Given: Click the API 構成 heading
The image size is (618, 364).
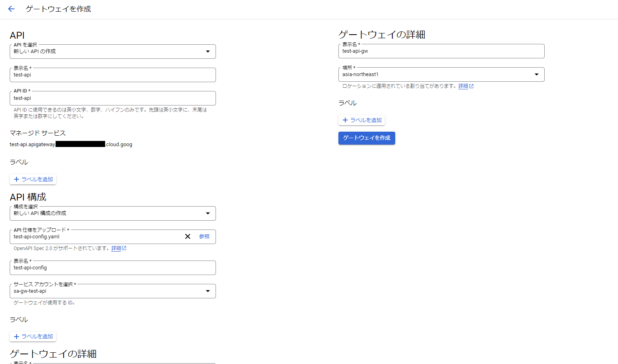Looking at the screenshot, I should [28, 197].
